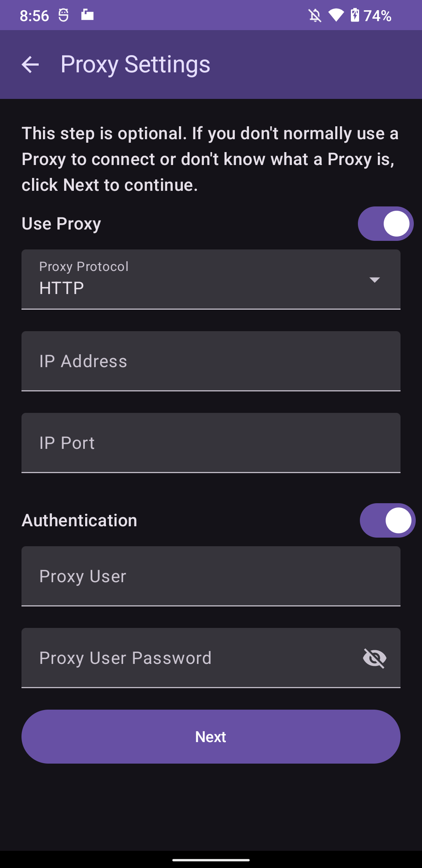Turn off the Authentication switch

click(x=387, y=520)
